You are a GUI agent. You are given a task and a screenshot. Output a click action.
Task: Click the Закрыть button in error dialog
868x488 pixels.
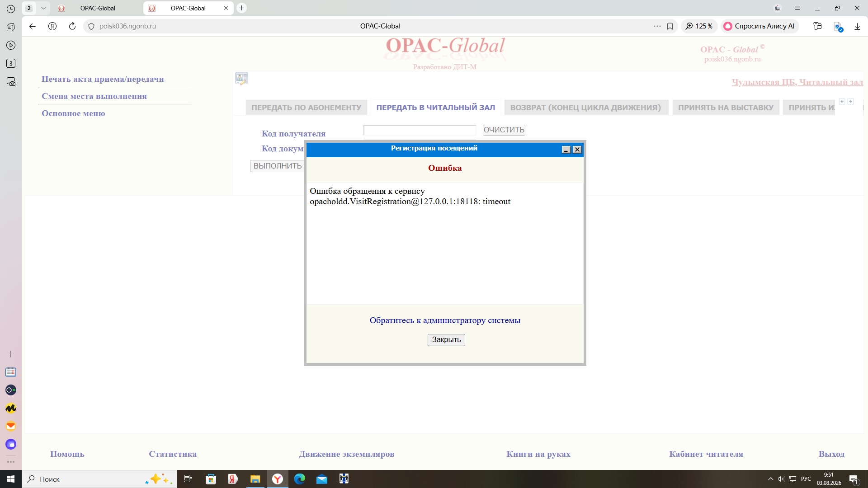446,340
